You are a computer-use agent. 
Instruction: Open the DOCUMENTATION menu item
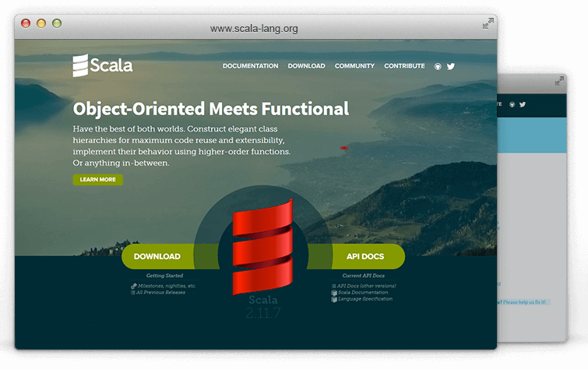coord(250,66)
